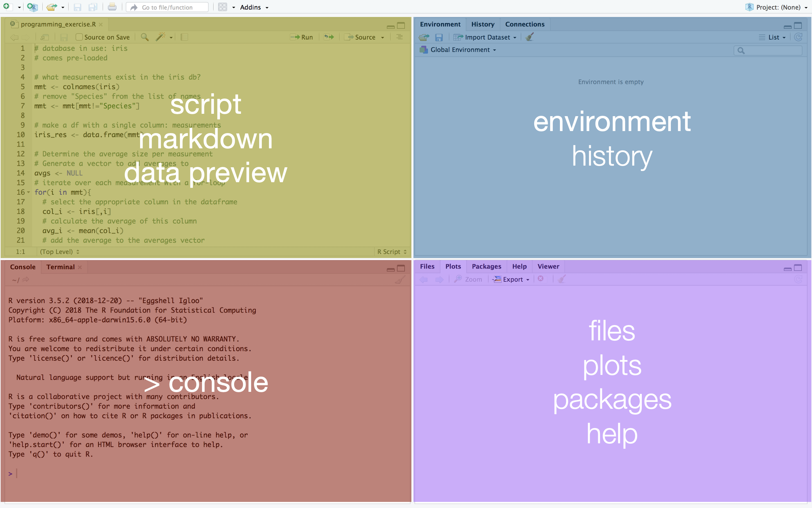This screenshot has height=508, width=812.
Task: Click the compile report notebook icon
Action: click(x=184, y=37)
